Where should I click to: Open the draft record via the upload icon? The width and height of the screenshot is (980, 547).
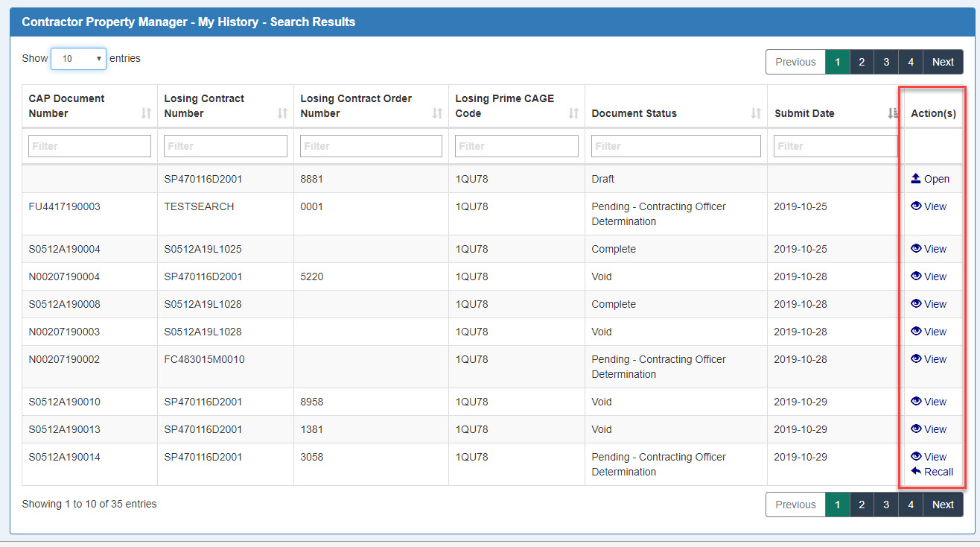pos(916,179)
